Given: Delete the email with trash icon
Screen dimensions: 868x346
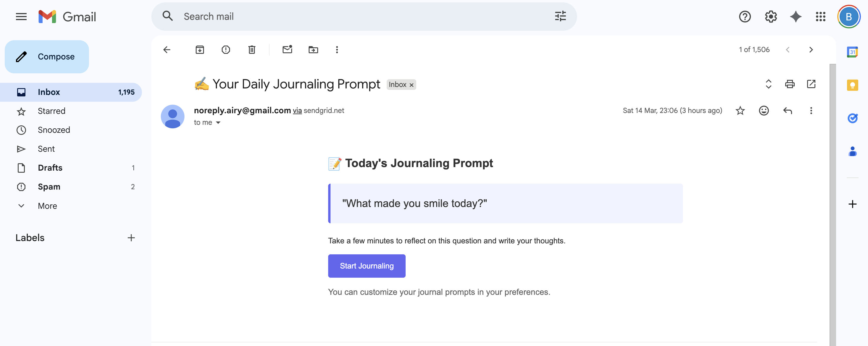Looking at the screenshot, I should (251, 50).
